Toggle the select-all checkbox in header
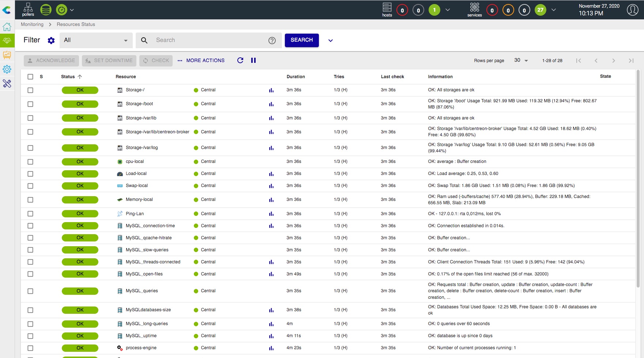This screenshot has width=644, height=358. (30, 77)
